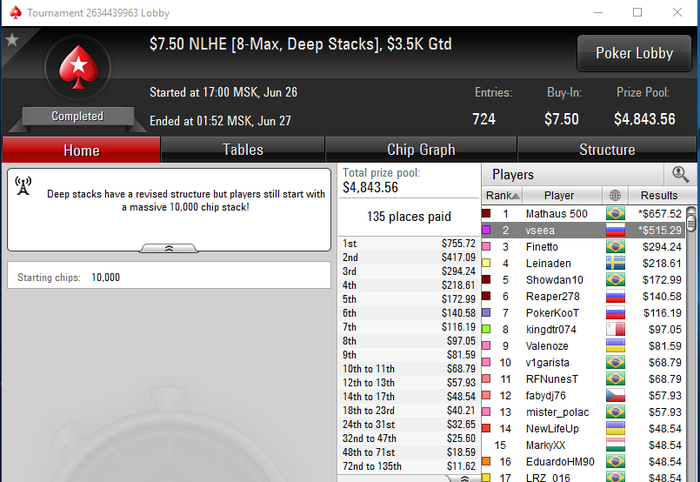Sort by Results column header
The height and width of the screenshot is (482, 700).
659,195
